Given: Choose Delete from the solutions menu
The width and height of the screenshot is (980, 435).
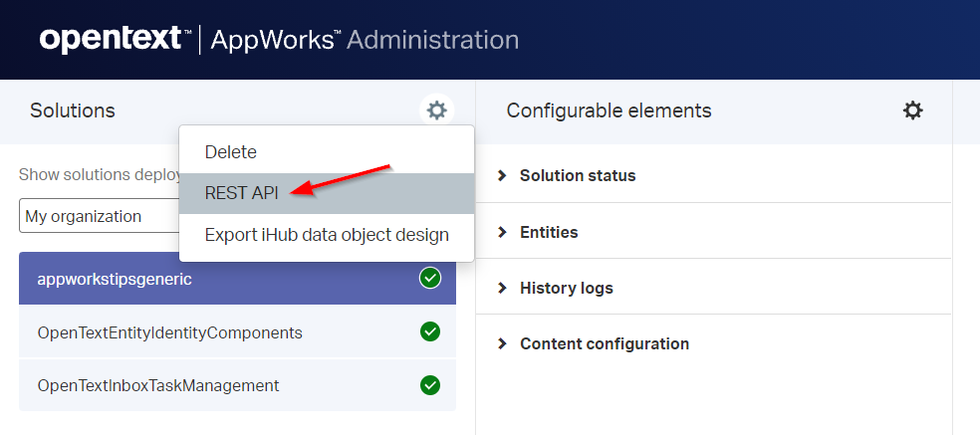Looking at the screenshot, I should 230,152.
